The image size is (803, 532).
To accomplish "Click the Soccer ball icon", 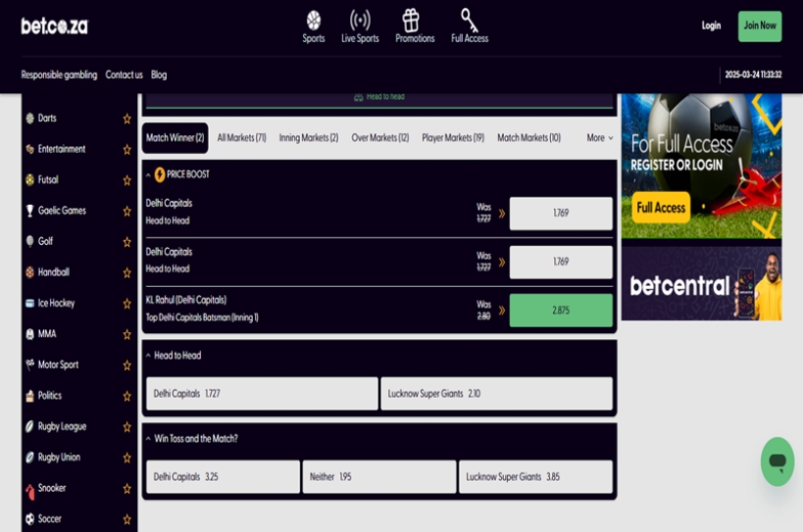I will [x=29, y=518].
